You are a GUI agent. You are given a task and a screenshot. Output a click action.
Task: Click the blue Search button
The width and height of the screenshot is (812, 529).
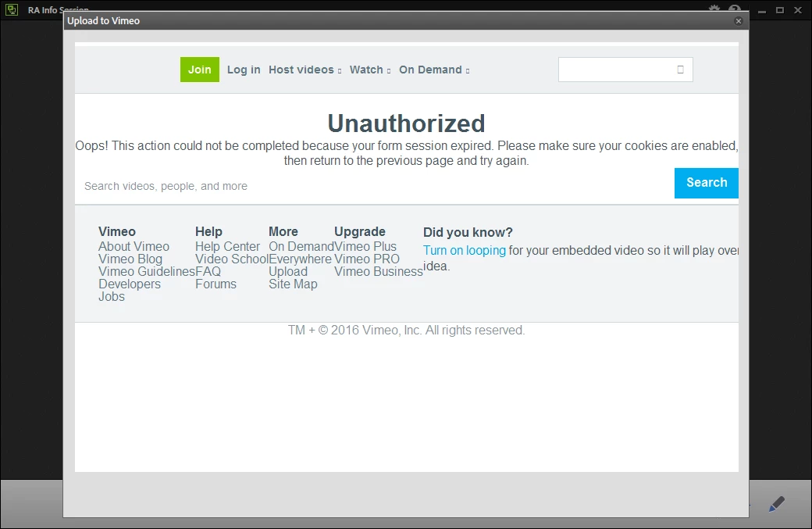(707, 183)
